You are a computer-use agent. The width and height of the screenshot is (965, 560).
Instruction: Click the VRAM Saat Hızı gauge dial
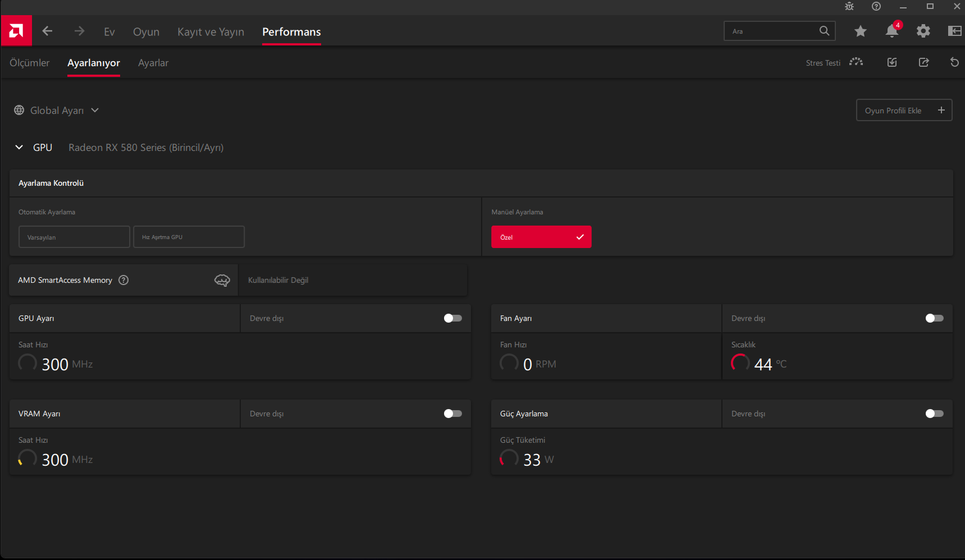[28, 458]
